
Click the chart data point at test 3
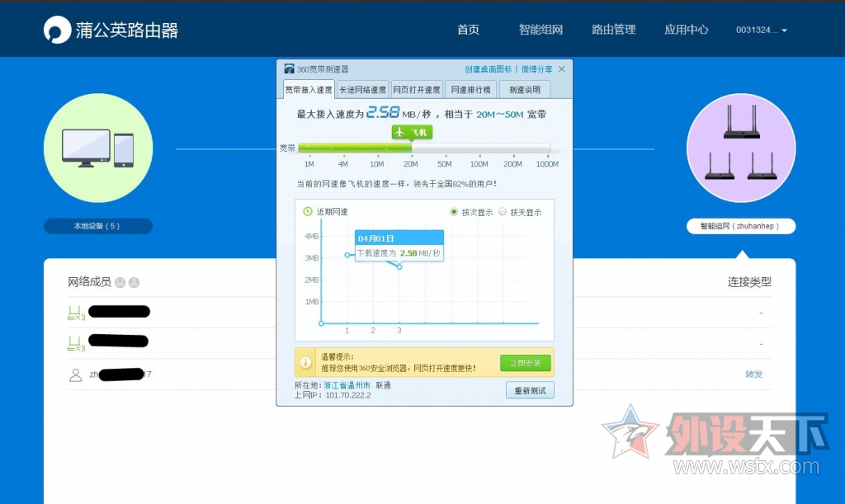click(399, 267)
